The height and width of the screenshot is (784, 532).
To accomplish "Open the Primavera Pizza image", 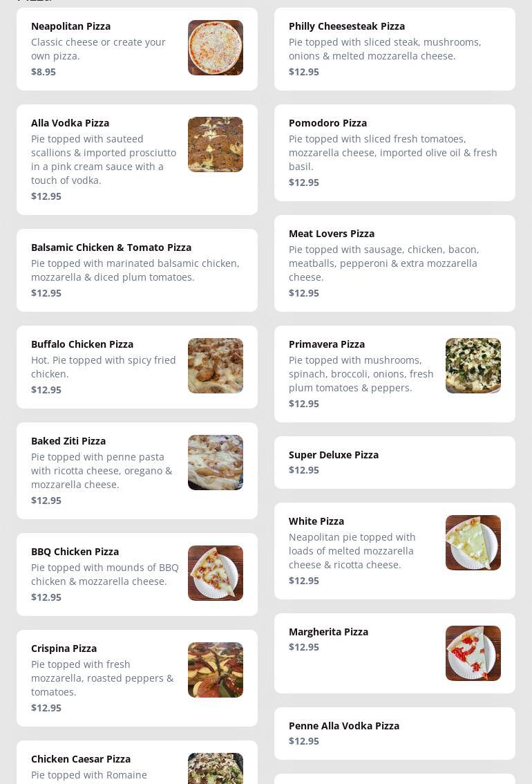I will click(473, 366).
